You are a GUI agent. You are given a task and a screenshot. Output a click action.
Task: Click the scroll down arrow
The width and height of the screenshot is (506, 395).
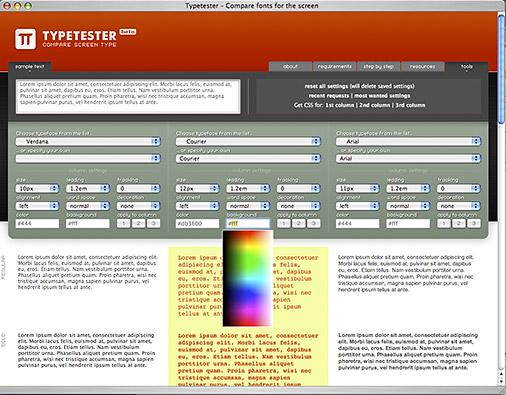[x=501, y=382]
